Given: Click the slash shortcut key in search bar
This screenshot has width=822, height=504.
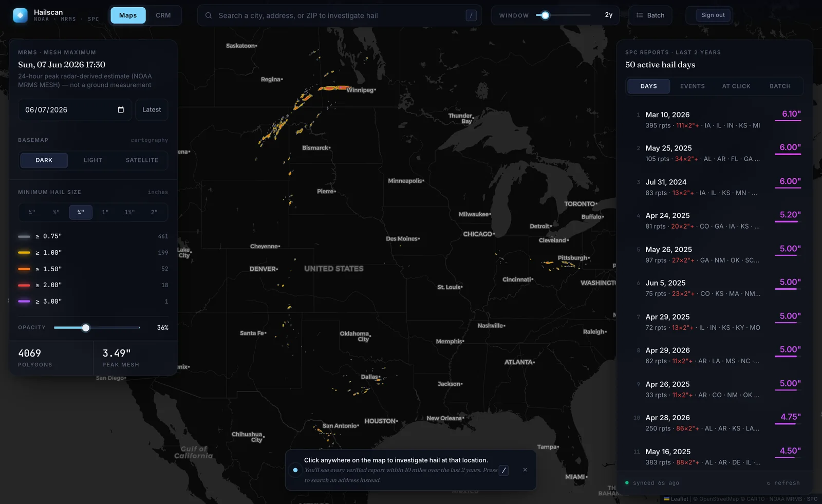Looking at the screenshot, I should click(471, 15).
